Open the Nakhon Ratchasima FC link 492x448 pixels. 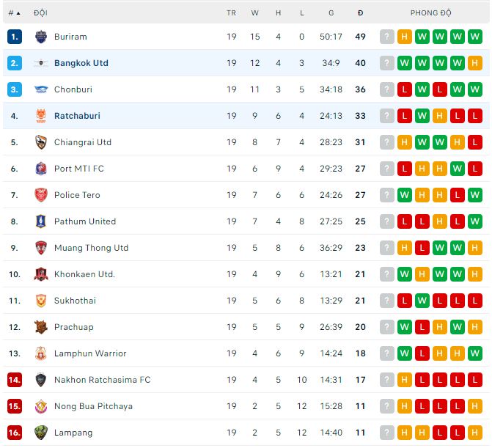click(102, 380)
